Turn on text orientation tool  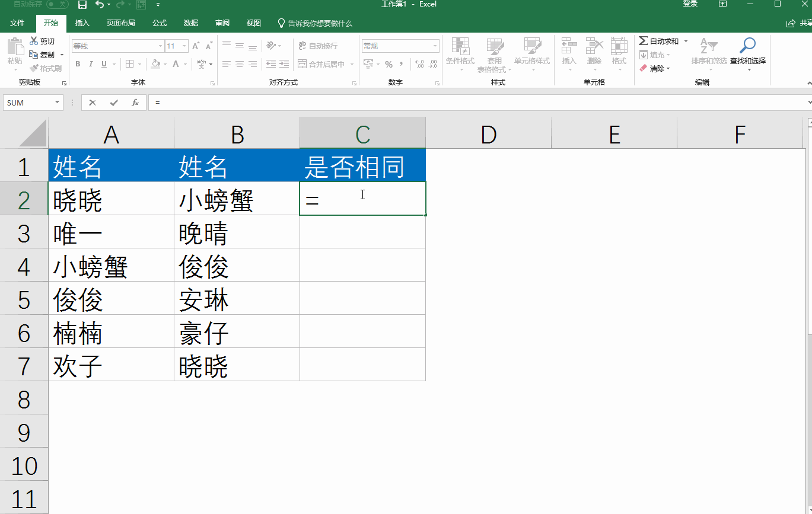(272, 46)
